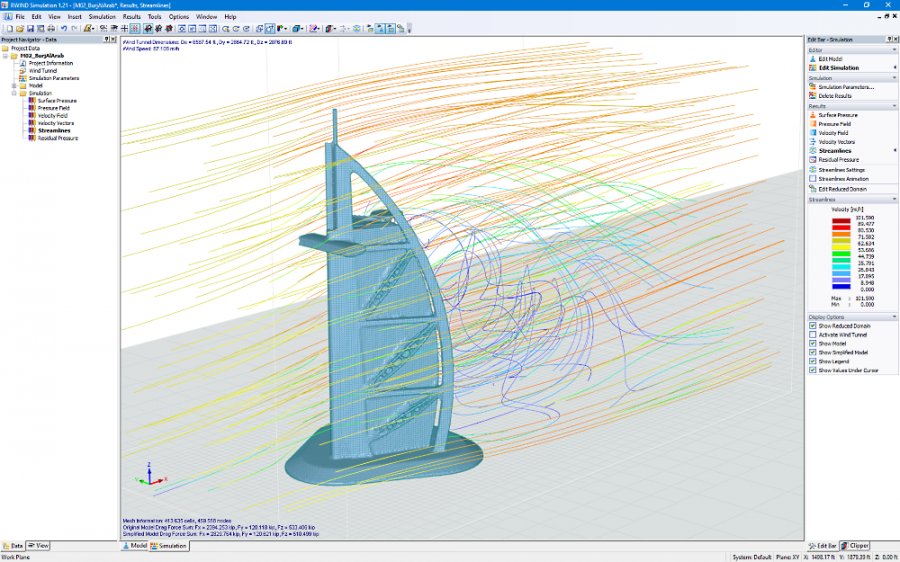Open the Insert menu
The image size is (900, 562).
(x=75, y=17)
